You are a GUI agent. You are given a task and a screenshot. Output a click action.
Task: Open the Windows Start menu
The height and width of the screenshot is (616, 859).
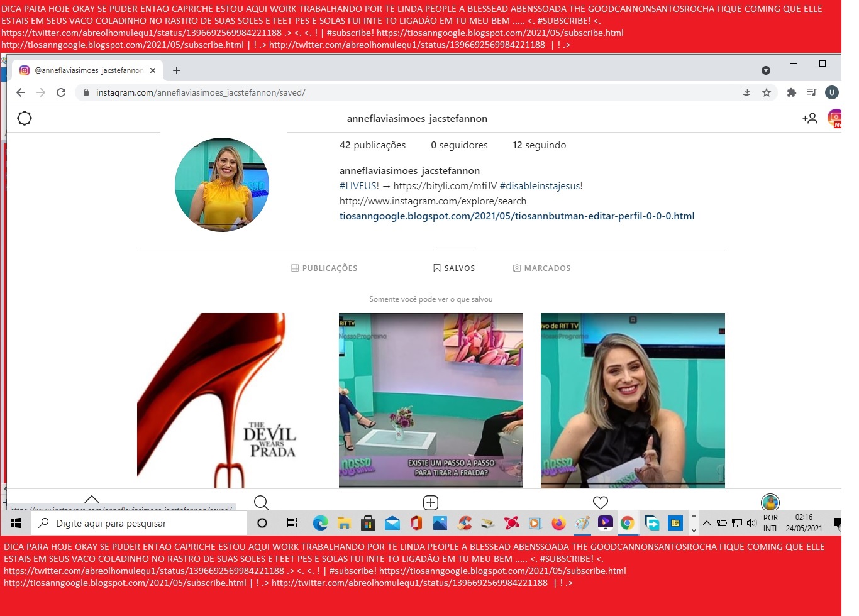[x=16, y=523]
